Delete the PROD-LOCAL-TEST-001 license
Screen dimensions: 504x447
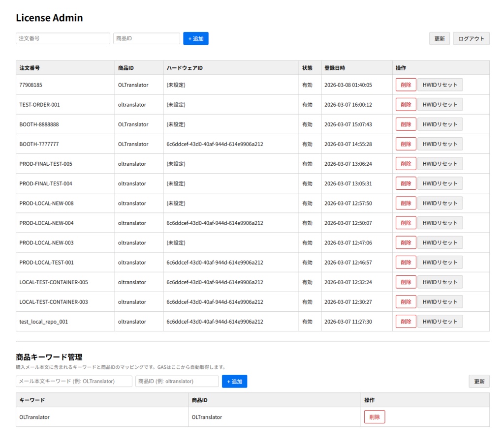point(406,263)
